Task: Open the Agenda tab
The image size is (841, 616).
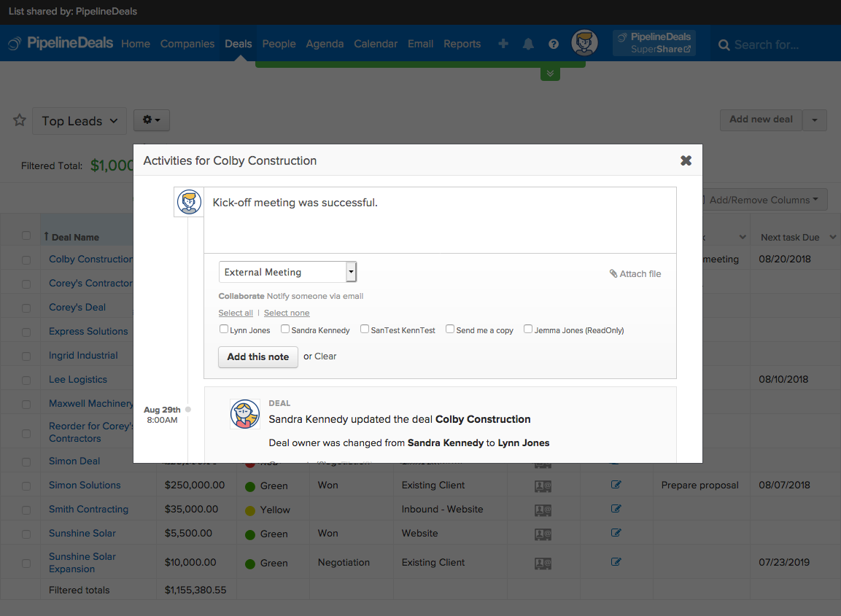Action: 325,44
